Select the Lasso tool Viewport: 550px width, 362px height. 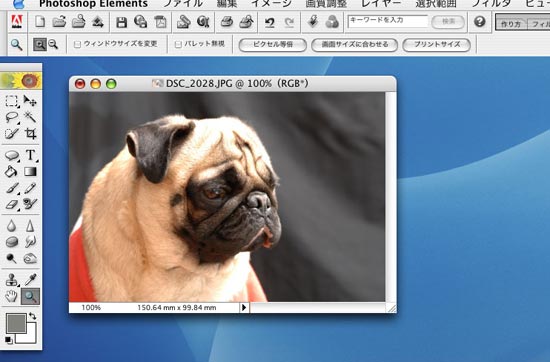tap(12, 117)
